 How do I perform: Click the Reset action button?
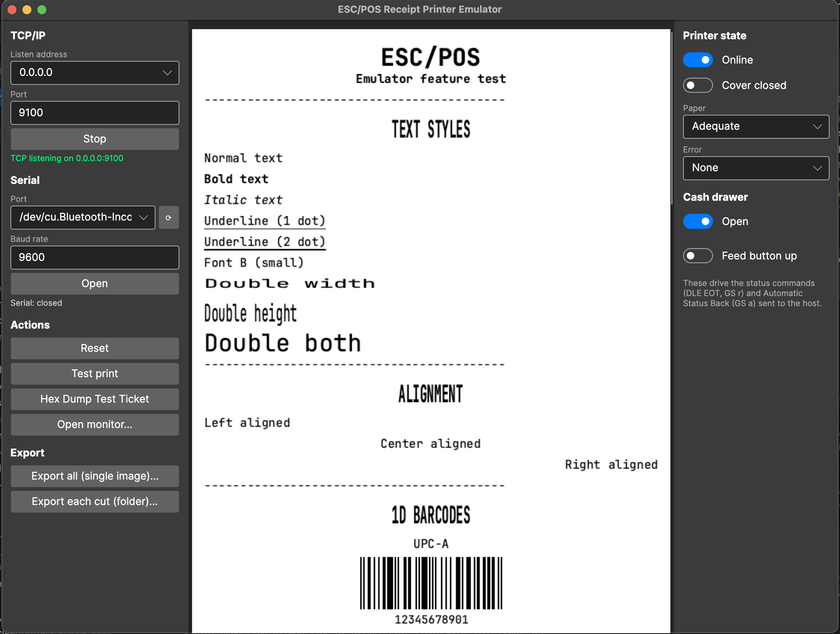95,348
